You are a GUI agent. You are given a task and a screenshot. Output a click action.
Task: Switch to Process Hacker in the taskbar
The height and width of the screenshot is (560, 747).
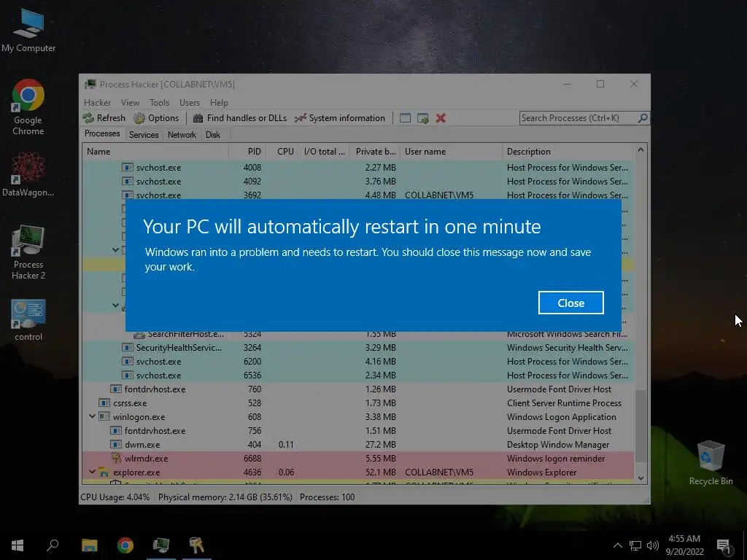tap(161, 545)
